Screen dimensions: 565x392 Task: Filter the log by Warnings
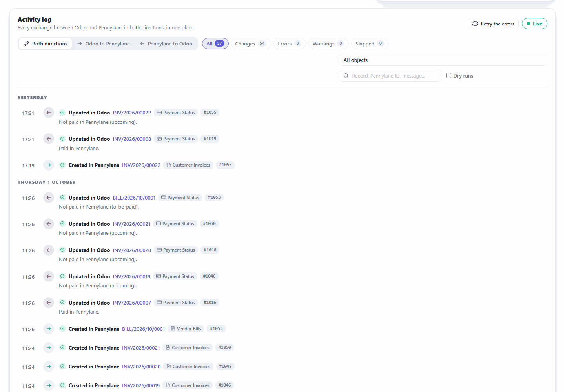[328, 44]
